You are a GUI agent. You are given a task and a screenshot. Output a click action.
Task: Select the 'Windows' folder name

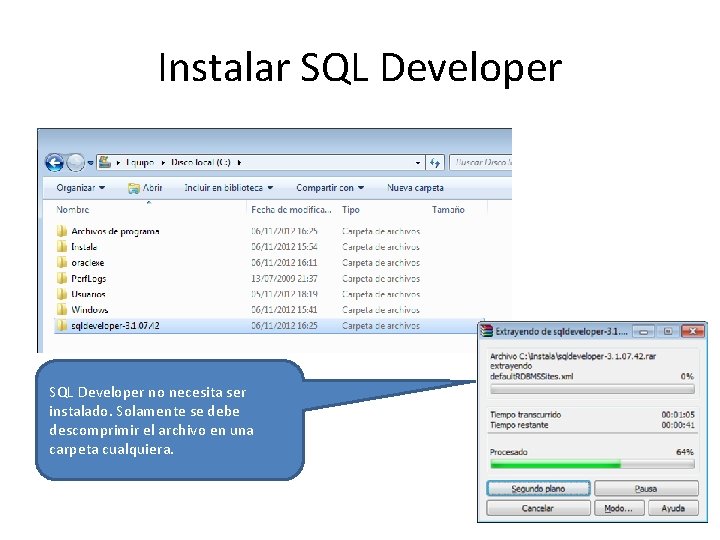(x=90, y=309)
